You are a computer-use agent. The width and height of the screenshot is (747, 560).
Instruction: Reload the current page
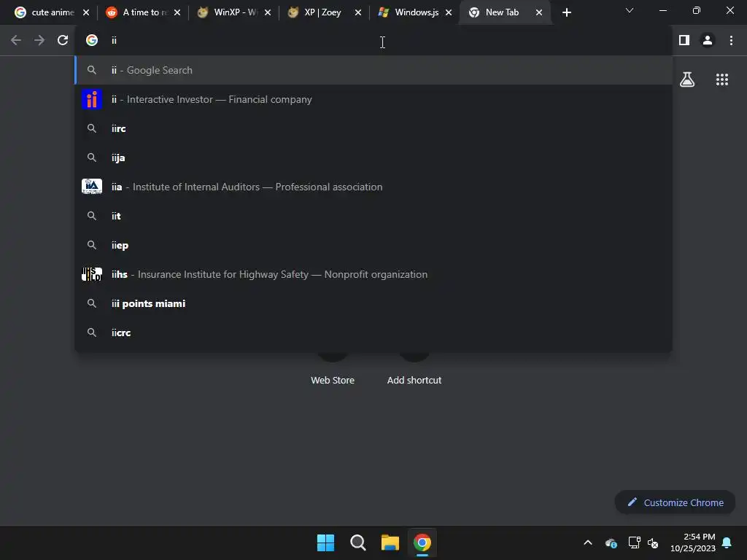[63, 41]
